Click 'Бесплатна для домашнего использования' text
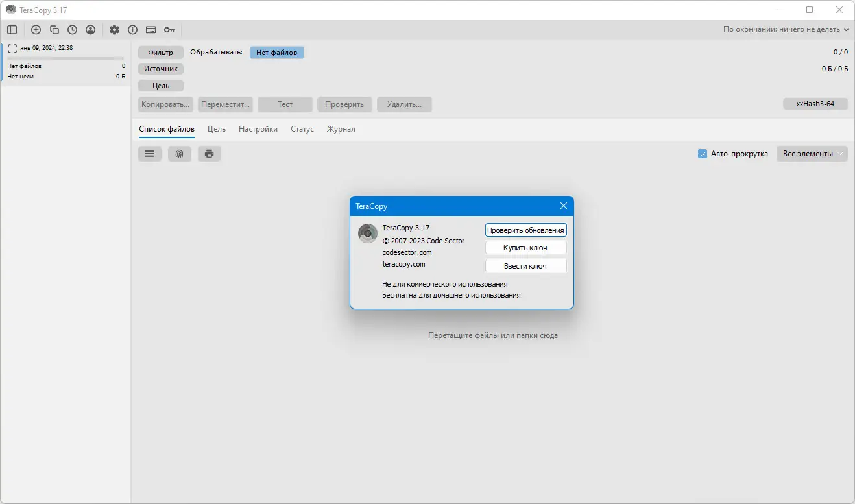Screen dimensions: 855x504 452,295
